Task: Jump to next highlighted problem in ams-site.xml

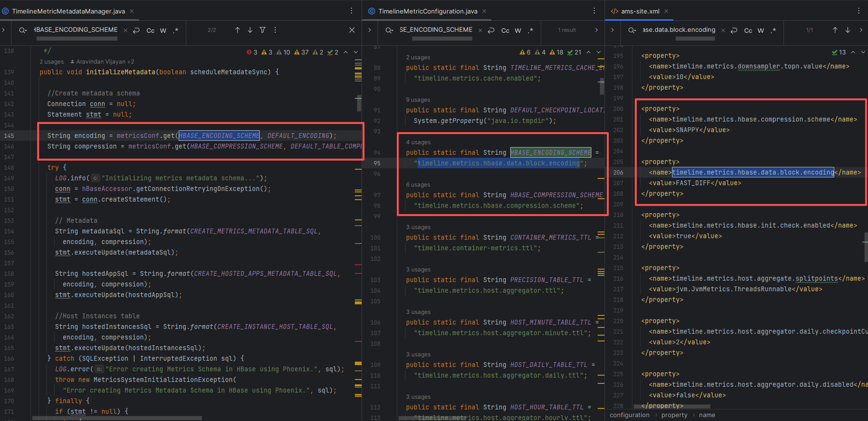Action: coord(863,52)
